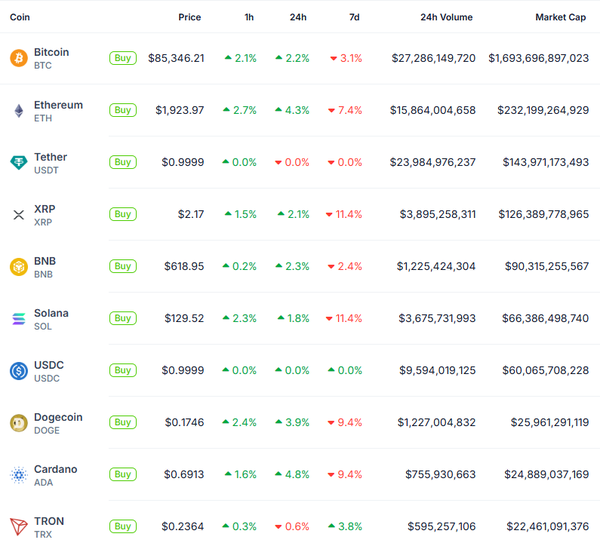Open the Dogecoin coin name link
600x549 pixels.
tap(58, 417)
